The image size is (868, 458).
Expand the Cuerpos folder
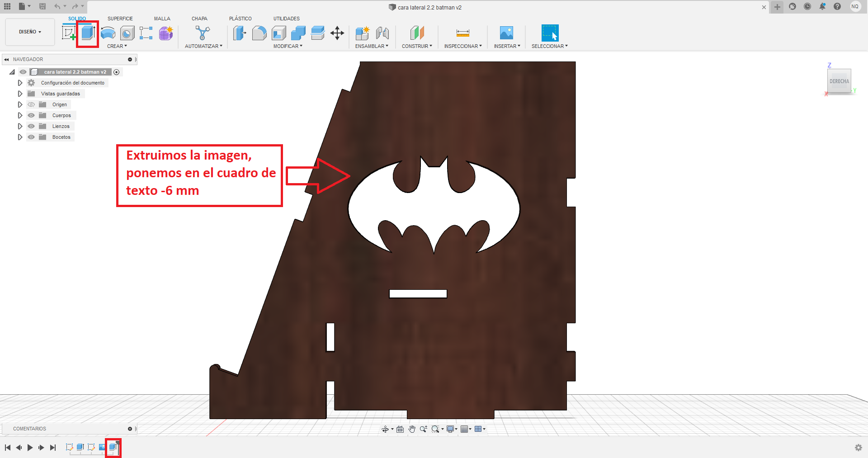(x=20, y=115)
